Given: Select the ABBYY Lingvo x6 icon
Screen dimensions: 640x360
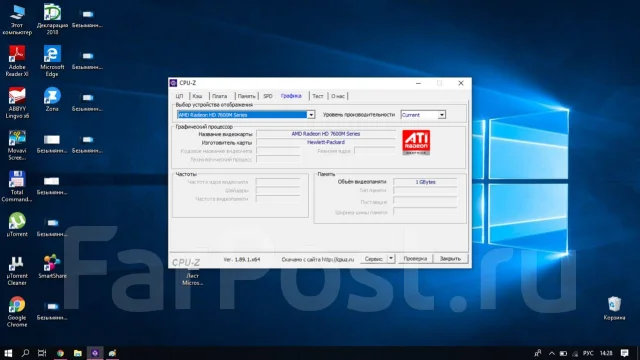Looking at the screenshot, I should tap(17, 103).
